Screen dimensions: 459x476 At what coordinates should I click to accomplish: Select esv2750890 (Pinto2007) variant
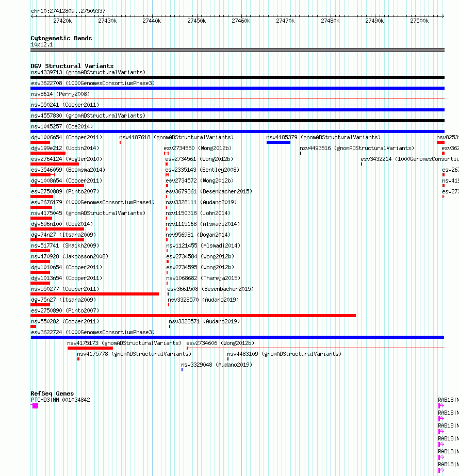tap(65, 310)
